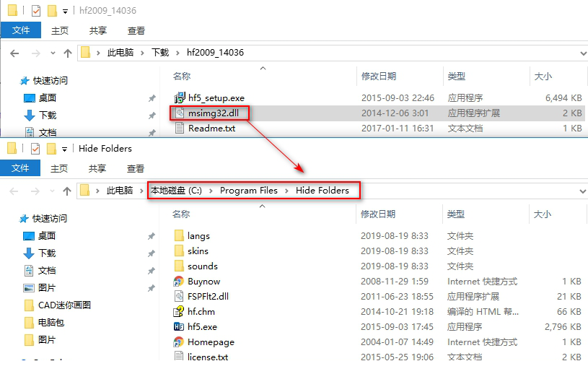Go up one level in Hide Folders window

click(x=67, y=191)
